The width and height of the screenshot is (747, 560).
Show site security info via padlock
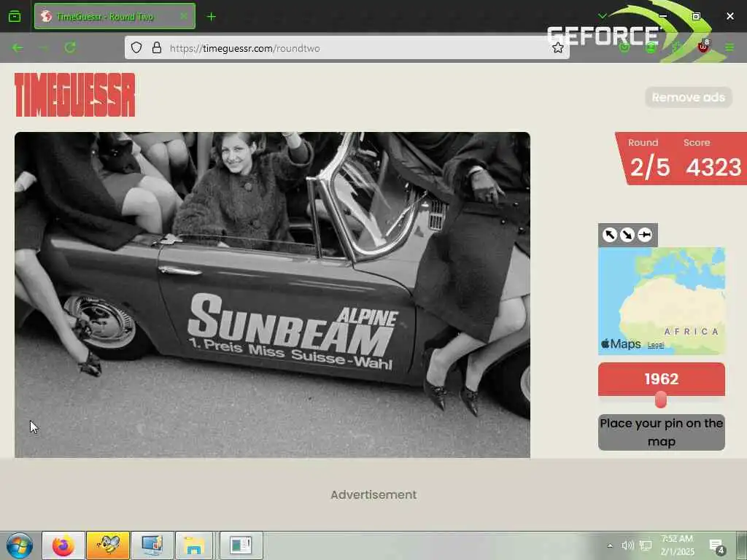[156, 47]
